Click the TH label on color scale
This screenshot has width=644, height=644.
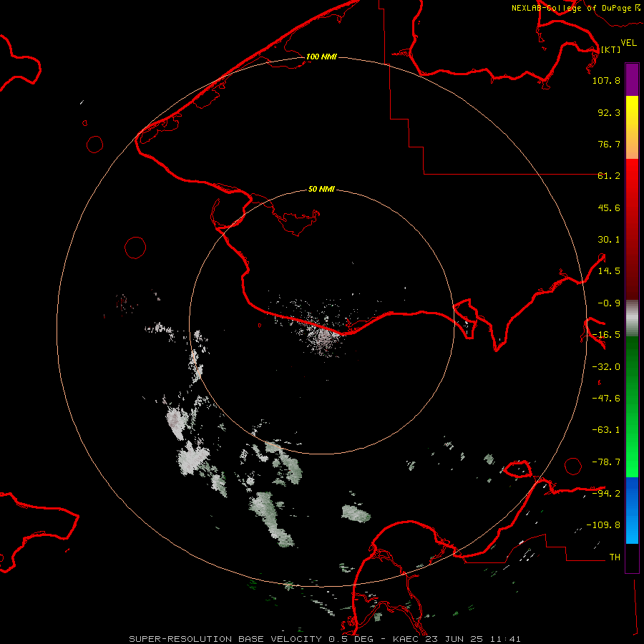tap(615, 557)
